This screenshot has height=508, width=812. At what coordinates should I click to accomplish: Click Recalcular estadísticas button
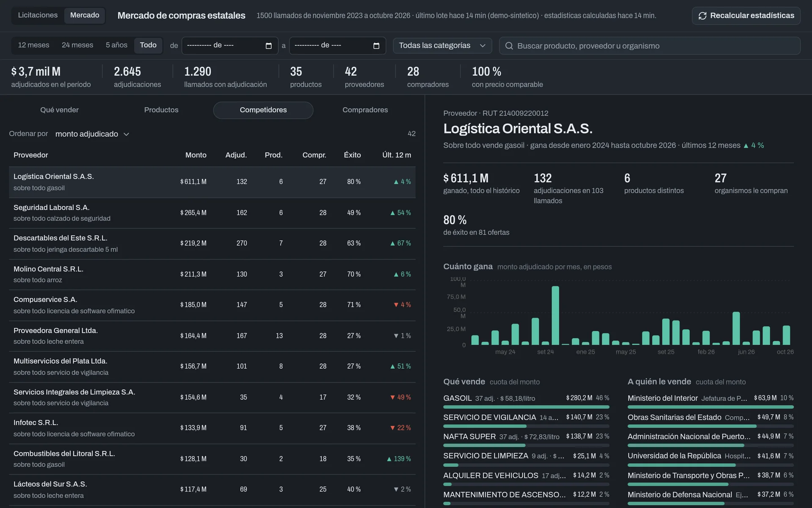point(746,16)
